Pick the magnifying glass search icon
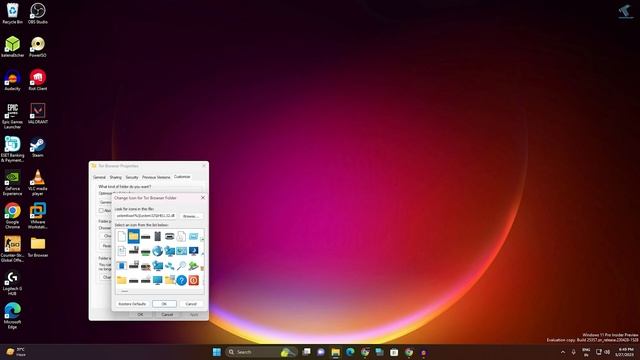 click(x=182, y=266)
